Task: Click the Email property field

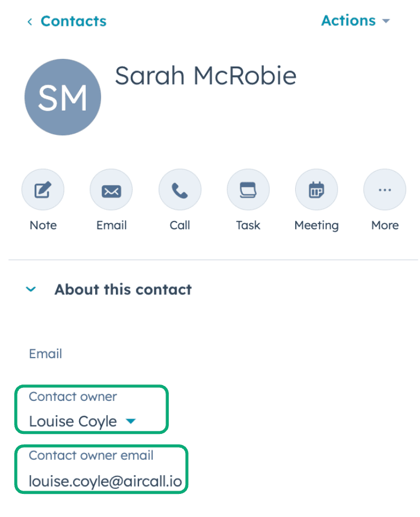Action: point(46,354)
